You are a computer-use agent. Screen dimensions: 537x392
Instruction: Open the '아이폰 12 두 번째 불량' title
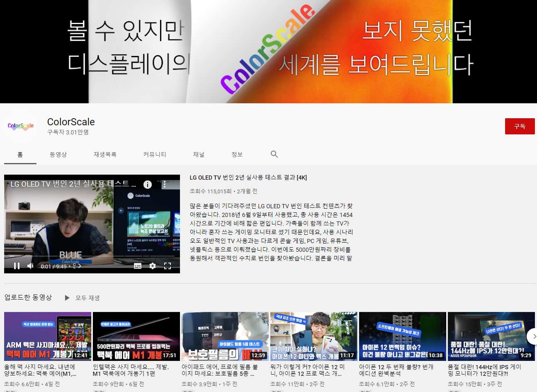(x=396, y=370)
